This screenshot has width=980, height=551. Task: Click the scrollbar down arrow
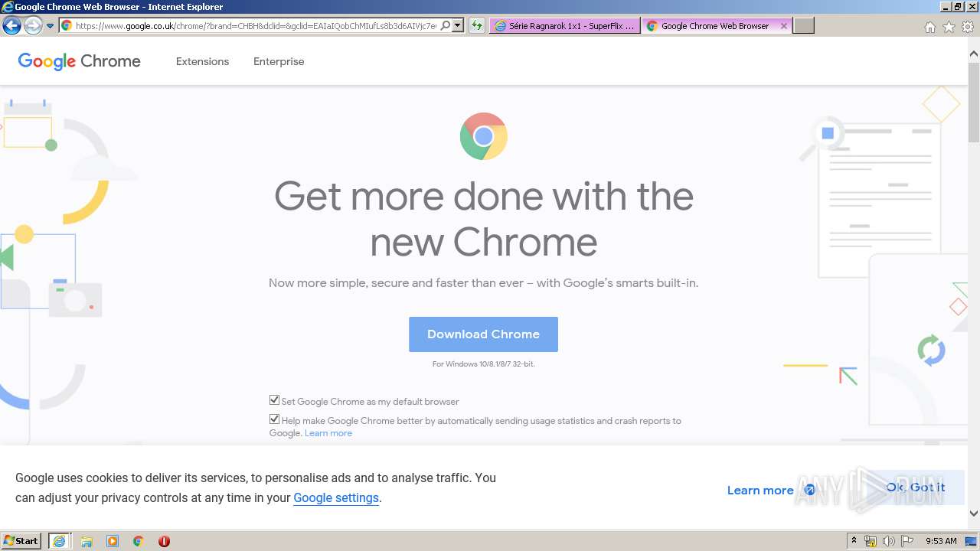[974, 514]
